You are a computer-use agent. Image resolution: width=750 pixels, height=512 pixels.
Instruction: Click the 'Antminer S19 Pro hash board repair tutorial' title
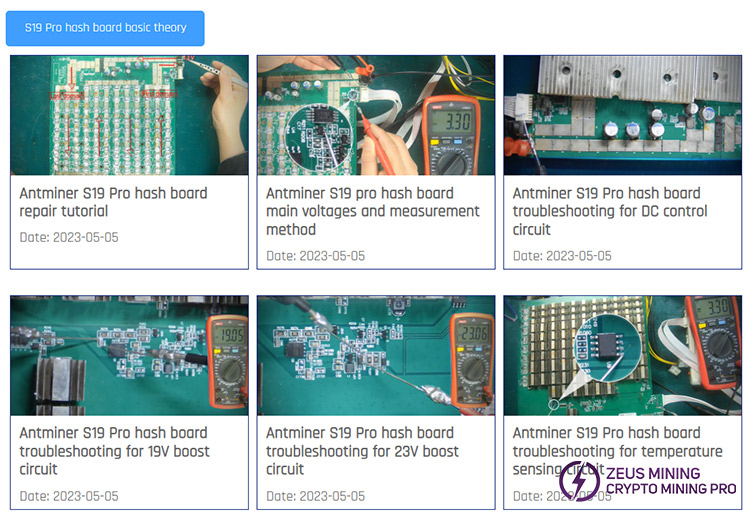point(113,202)
